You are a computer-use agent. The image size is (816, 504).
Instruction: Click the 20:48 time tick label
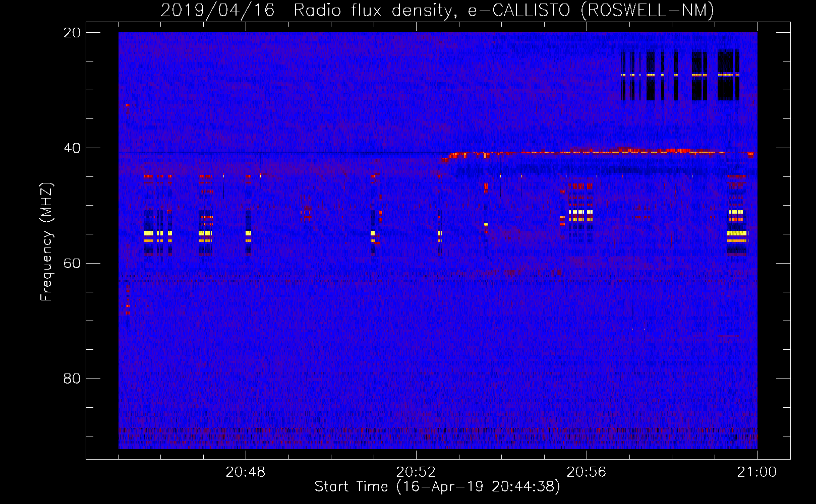coord(246,472)
